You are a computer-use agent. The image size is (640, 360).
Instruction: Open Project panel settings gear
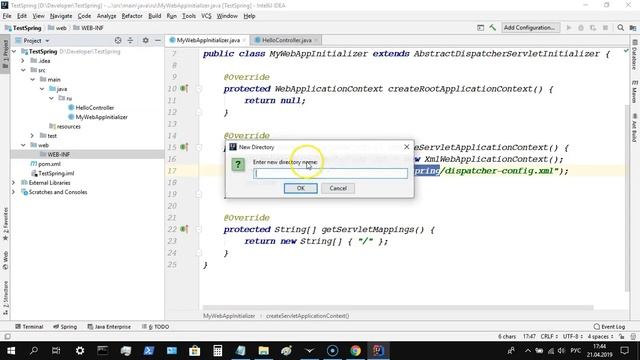coord(145,40)
